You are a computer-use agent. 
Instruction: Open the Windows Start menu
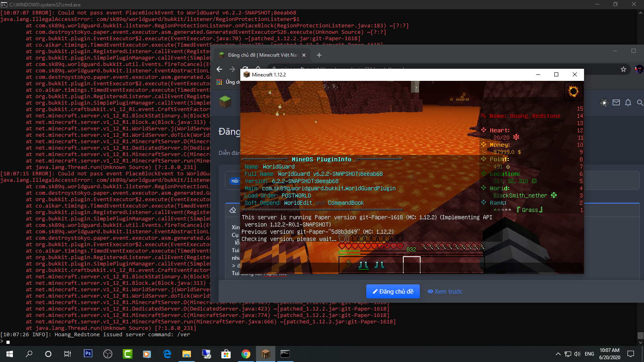tap(10, 354)
